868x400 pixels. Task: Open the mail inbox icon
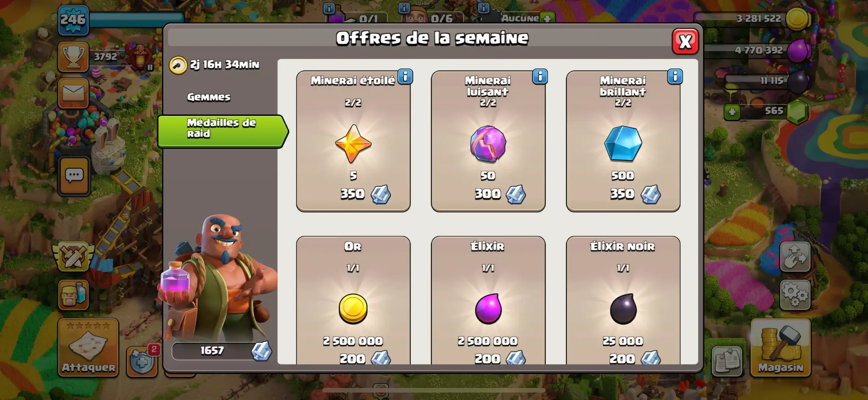[x=73, y=93]
